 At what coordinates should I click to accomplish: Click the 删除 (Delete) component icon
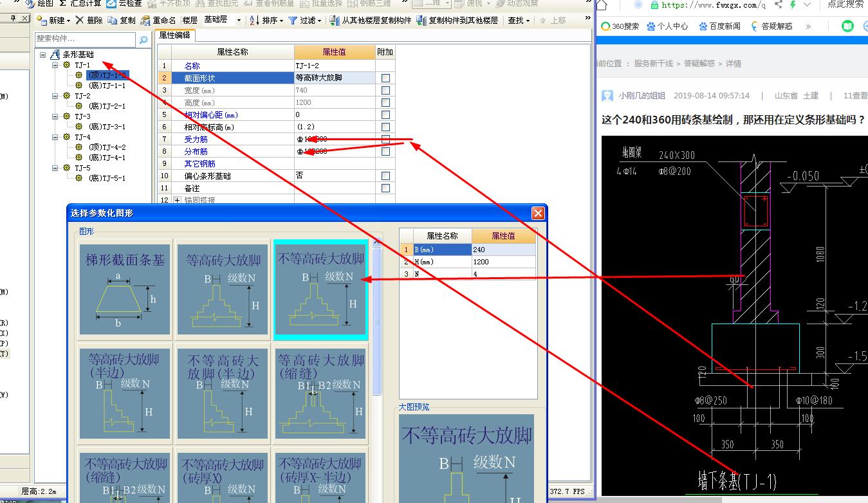pos(80,21)
